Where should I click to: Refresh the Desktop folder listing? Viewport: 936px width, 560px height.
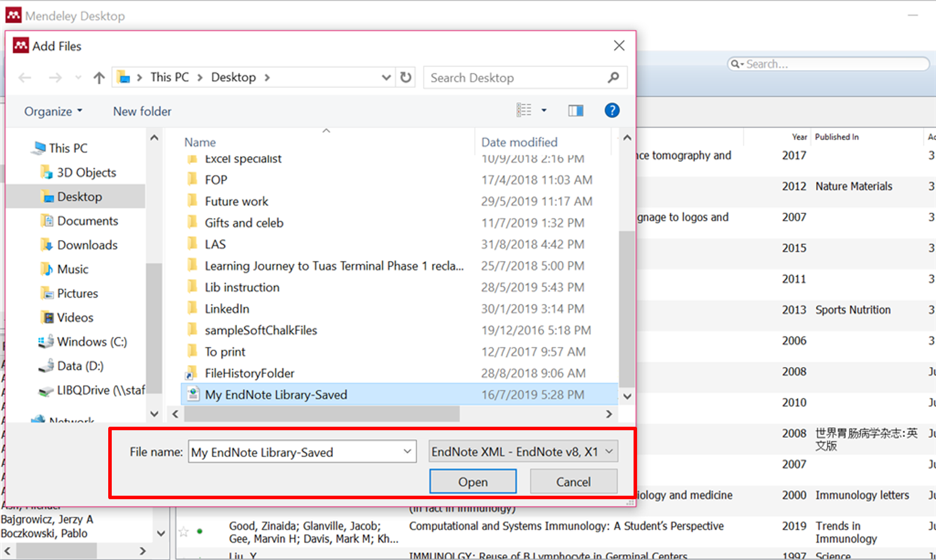coord(406,77)
